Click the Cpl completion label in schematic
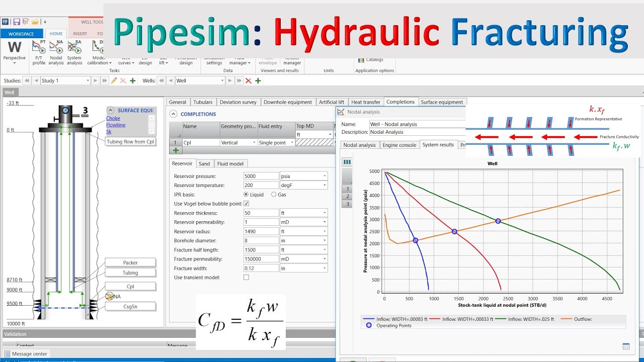The height and width of the screenshot is (362, 644). [130, 286]
